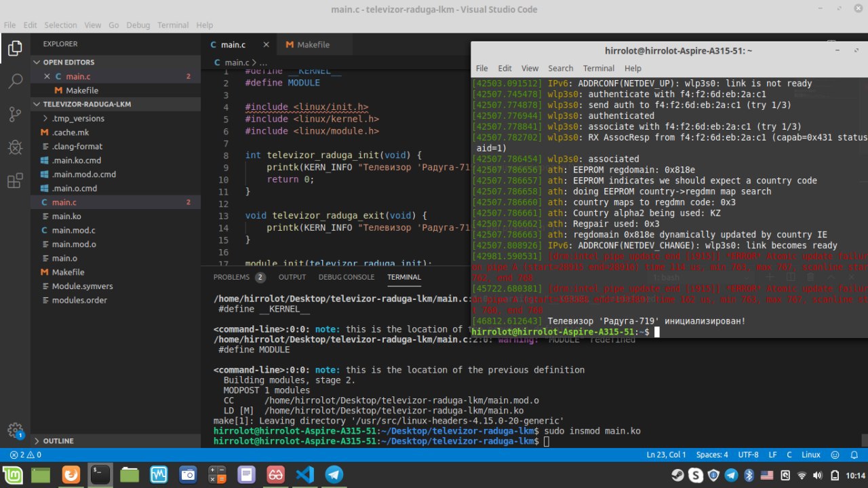Click the Linux configuration status item
Image resolution: width=868 pixels, height=488 pixels.
pyautogui.click(x=810, y=455)
